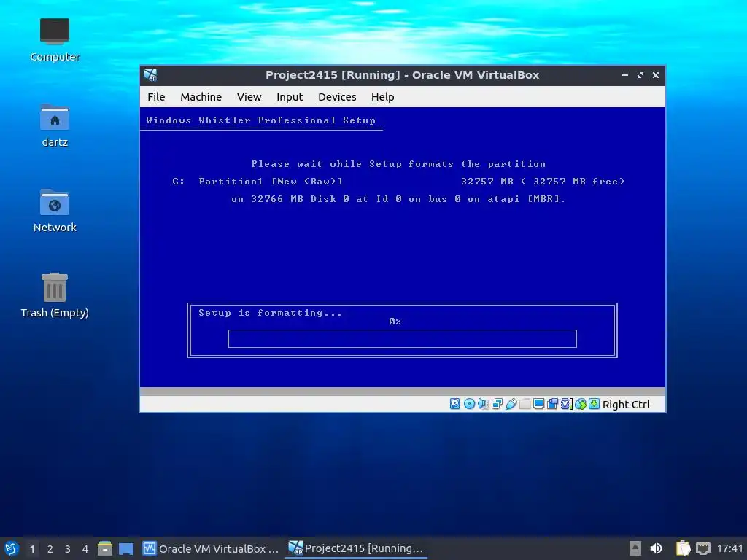The height and width of the screenshot is (560, 747).
Task: Open the Trash (Empty) desktop icon
Action: 55,296
